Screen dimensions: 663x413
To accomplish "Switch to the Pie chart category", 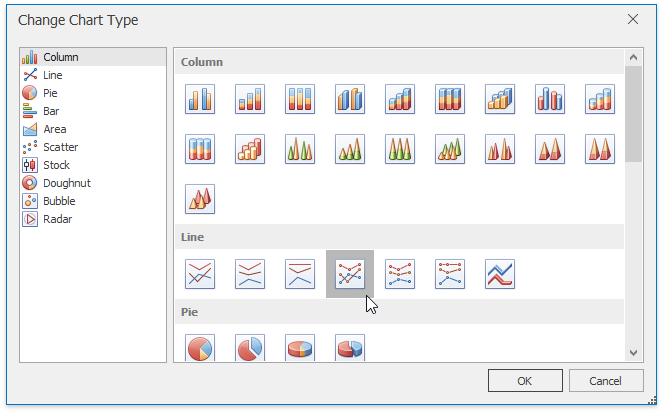I will [x=50, y=93].
